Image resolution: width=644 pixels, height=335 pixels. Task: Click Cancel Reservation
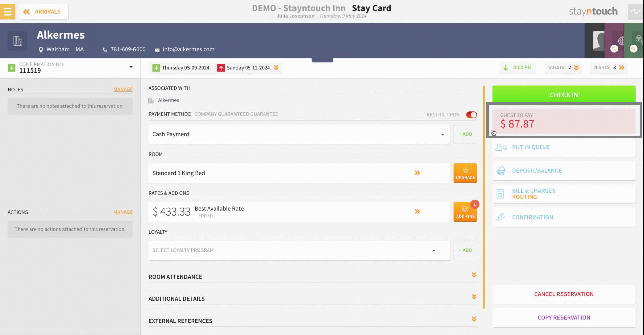[564, 294]
